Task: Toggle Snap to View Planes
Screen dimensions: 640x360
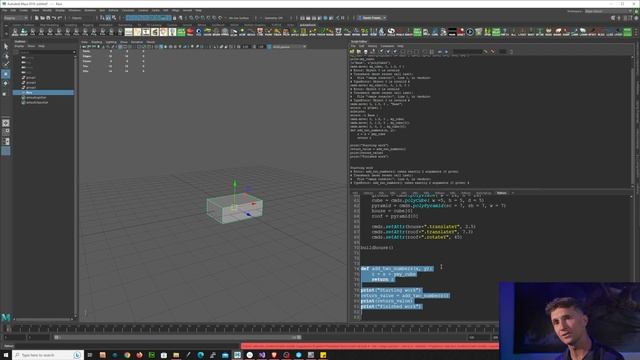Action: pos(214,18)
